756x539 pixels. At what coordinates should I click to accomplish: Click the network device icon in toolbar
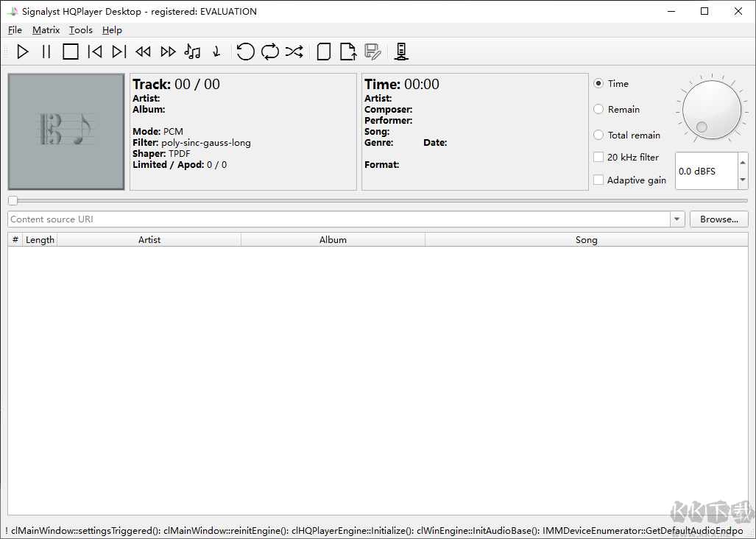pyautogui.click(x=401, y=52)
